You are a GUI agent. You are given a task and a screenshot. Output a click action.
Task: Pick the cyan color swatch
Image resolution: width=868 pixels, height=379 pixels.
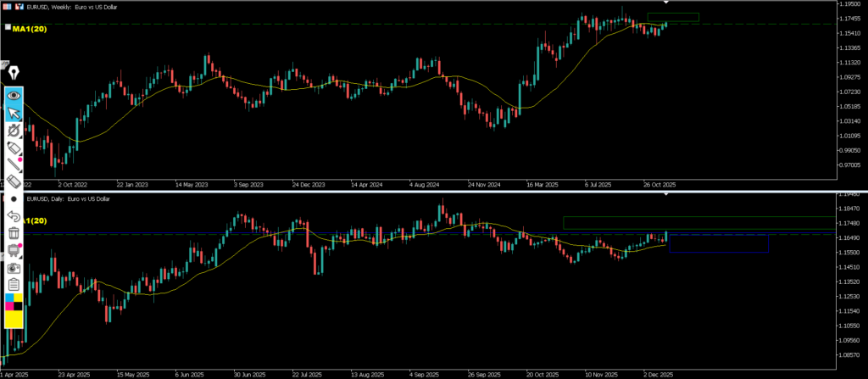9,298
